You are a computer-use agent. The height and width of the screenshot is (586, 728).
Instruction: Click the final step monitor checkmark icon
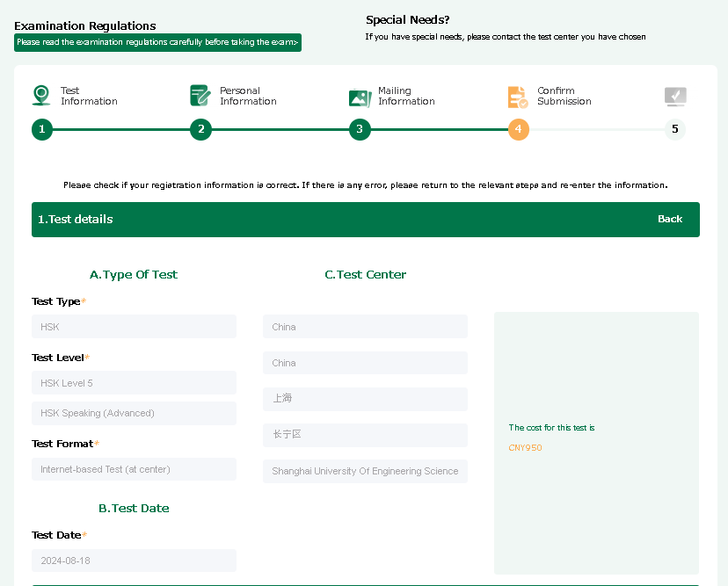coord(675,97)
